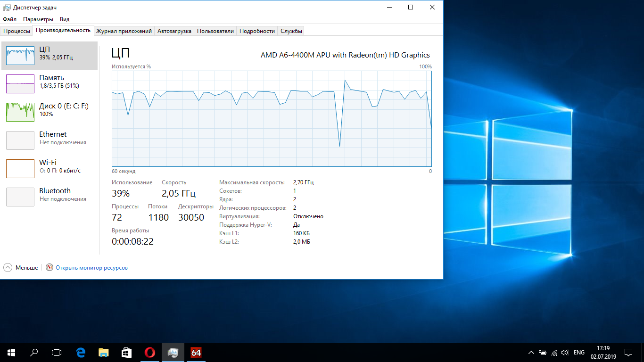This screenshot has width=644, height=362.
Task: Click the Логических процессоров label
Action: (253, 208)
